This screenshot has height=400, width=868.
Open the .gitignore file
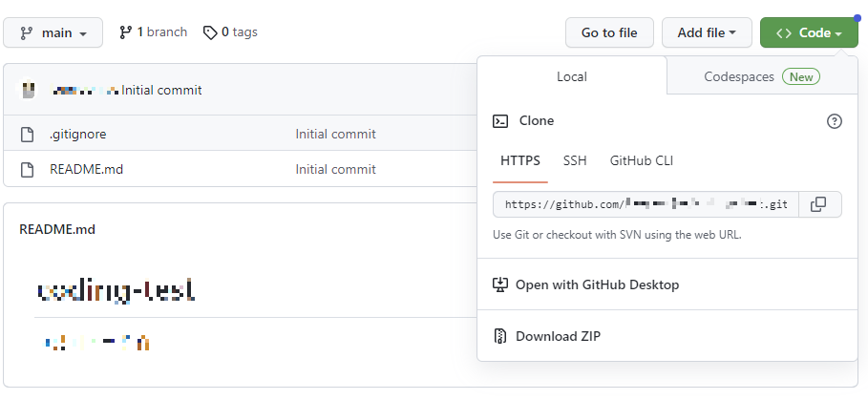pyautogui.click(x=77, y=134)
